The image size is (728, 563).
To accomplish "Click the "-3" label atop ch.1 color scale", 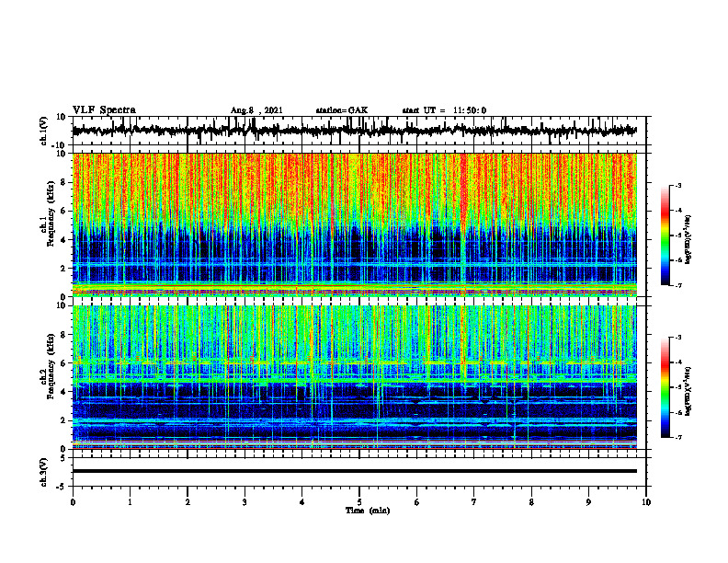I will coord(678,185).
